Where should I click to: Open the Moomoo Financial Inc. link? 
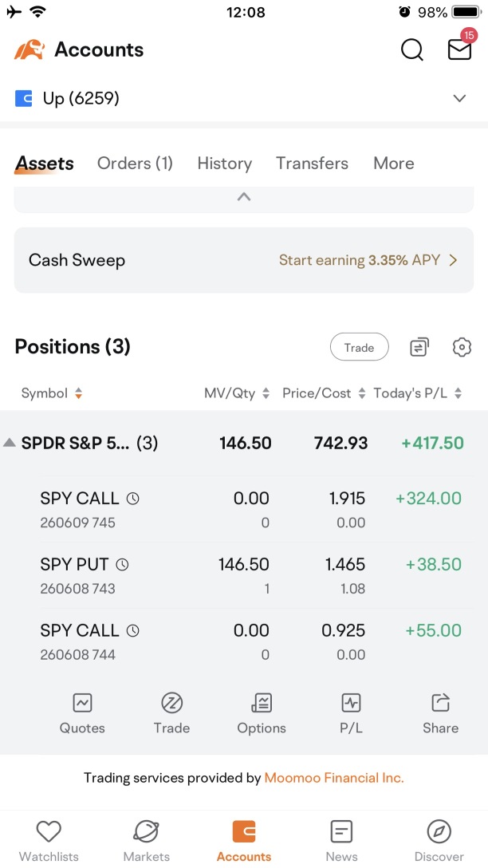point(334,778)
